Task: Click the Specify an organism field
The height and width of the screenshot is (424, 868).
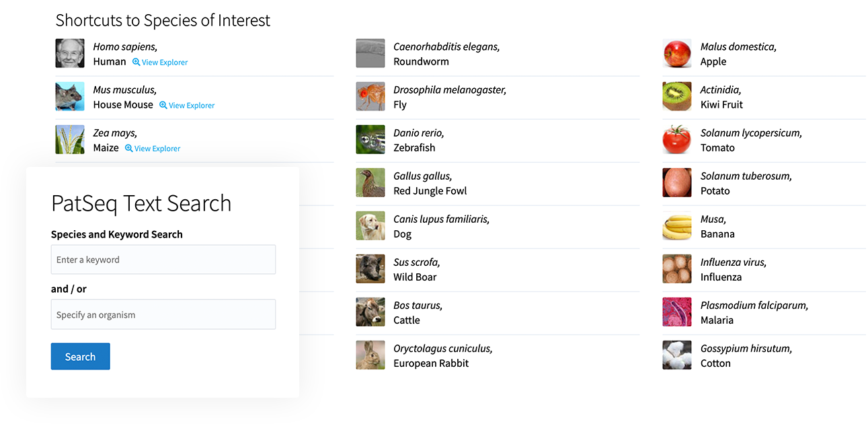Action: click(x=163, y=315)
